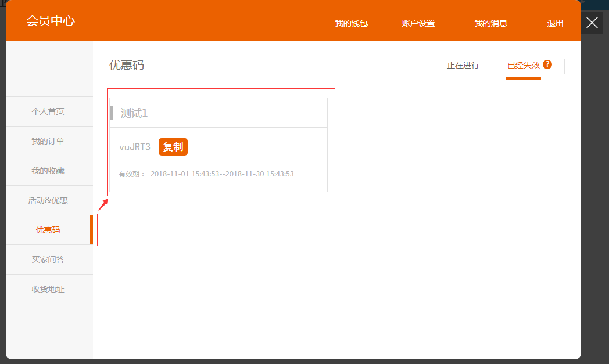
Task: Select the 已经失效 tab
Action: point(523,65)
